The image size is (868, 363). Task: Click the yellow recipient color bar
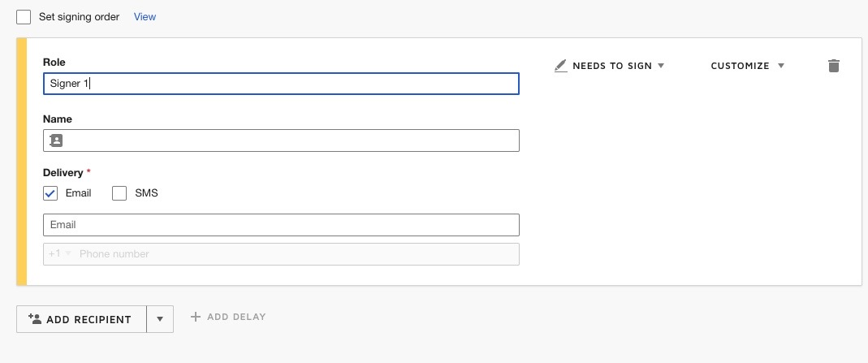(x=22, y=162)
